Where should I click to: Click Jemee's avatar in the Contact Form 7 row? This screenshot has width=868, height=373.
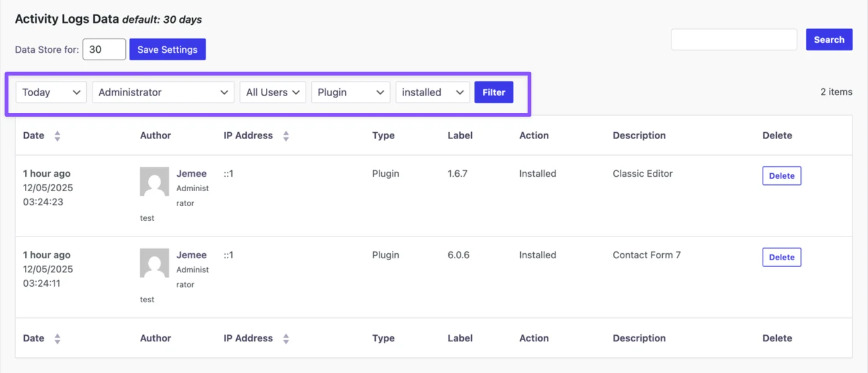coord(154,264)
